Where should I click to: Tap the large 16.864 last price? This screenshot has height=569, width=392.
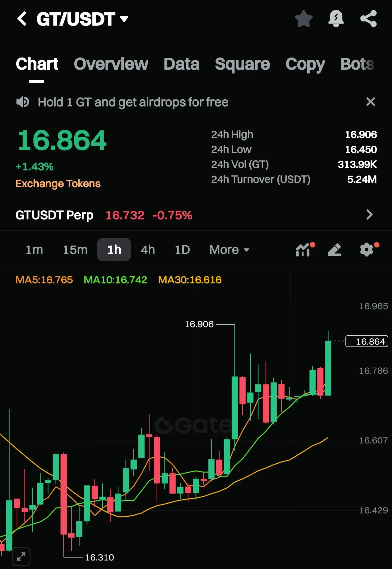coord(62,140)
